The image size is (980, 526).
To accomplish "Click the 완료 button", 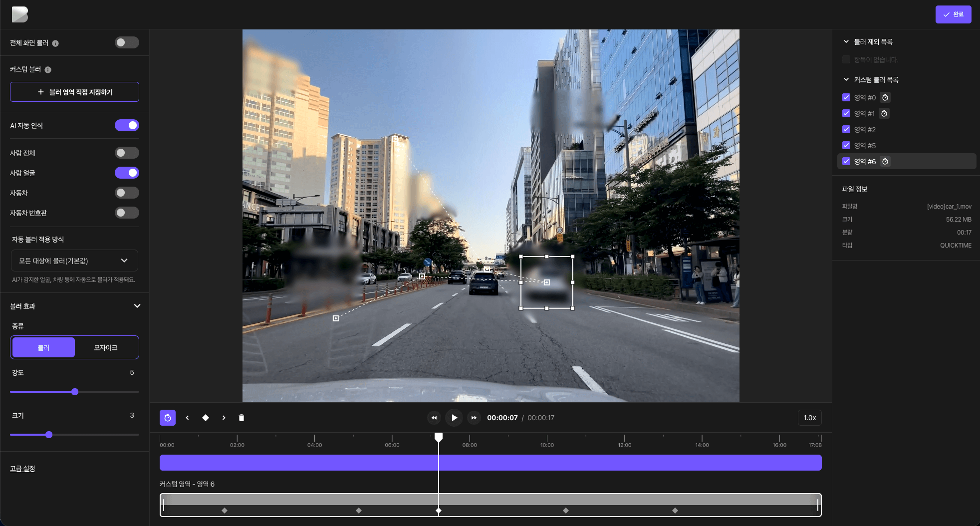I will point(953,14).
